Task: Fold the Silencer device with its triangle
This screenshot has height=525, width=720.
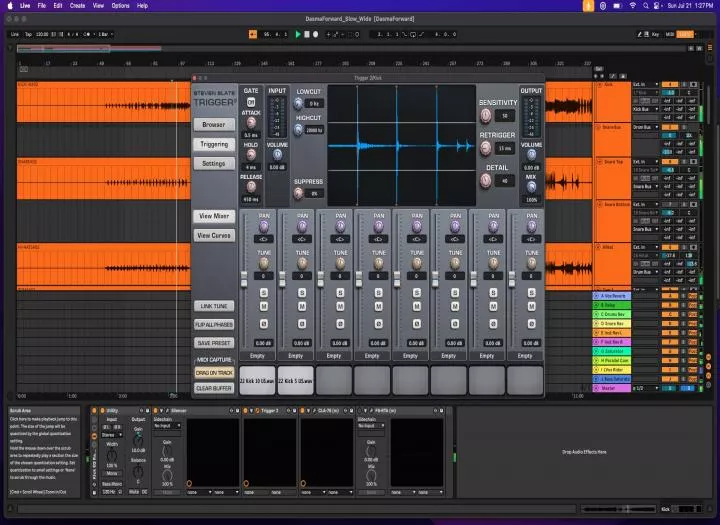Action: click(x=161, y=411)
